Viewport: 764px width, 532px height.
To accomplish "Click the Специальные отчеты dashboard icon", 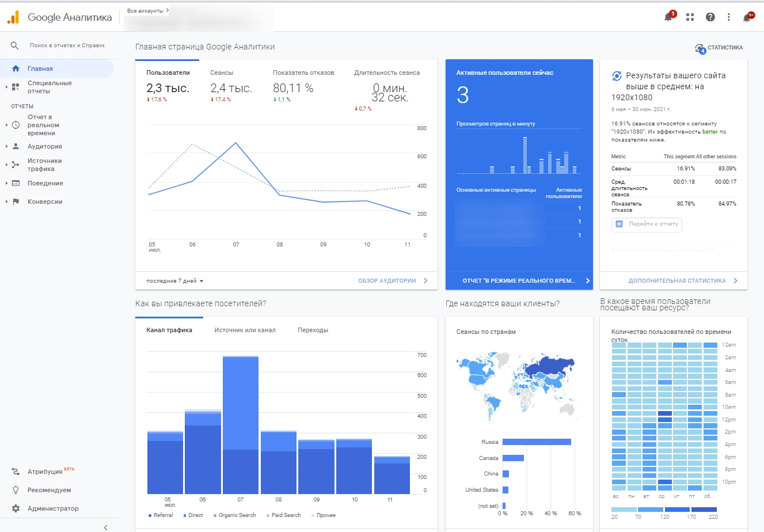I will (x=16, y=87).
